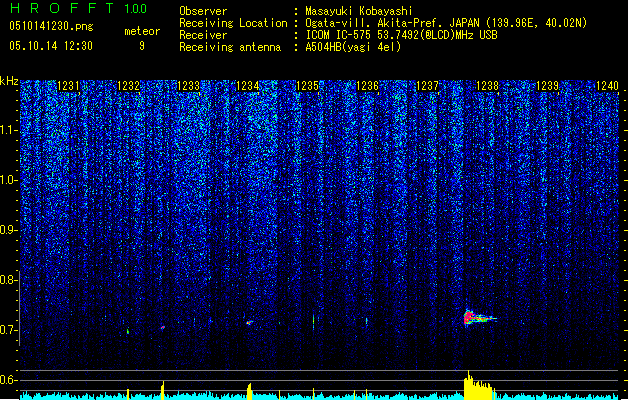This screenshot has height=400, width=629.
Task: Click the 1236 time marker
Action: (x=367, y=86)
